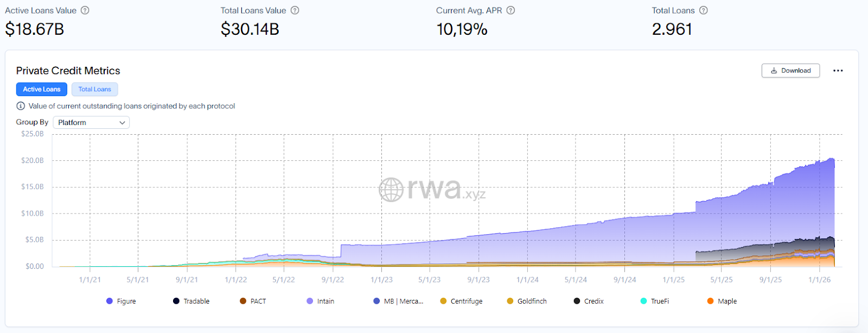Click the chevron on the Platform selector
Screen dimensions: 868x333
point(122,122)
